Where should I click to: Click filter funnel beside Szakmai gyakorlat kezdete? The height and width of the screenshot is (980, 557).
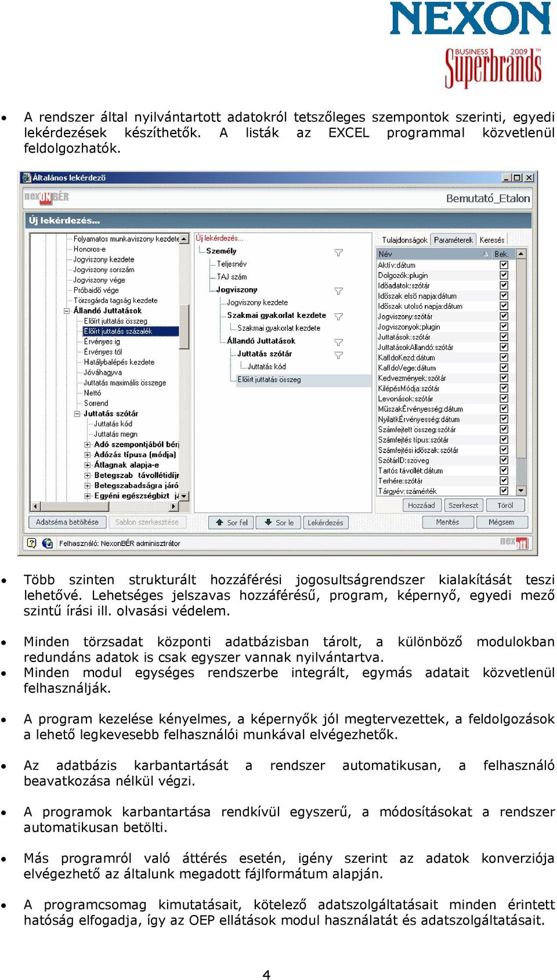[x=338, y=316]
